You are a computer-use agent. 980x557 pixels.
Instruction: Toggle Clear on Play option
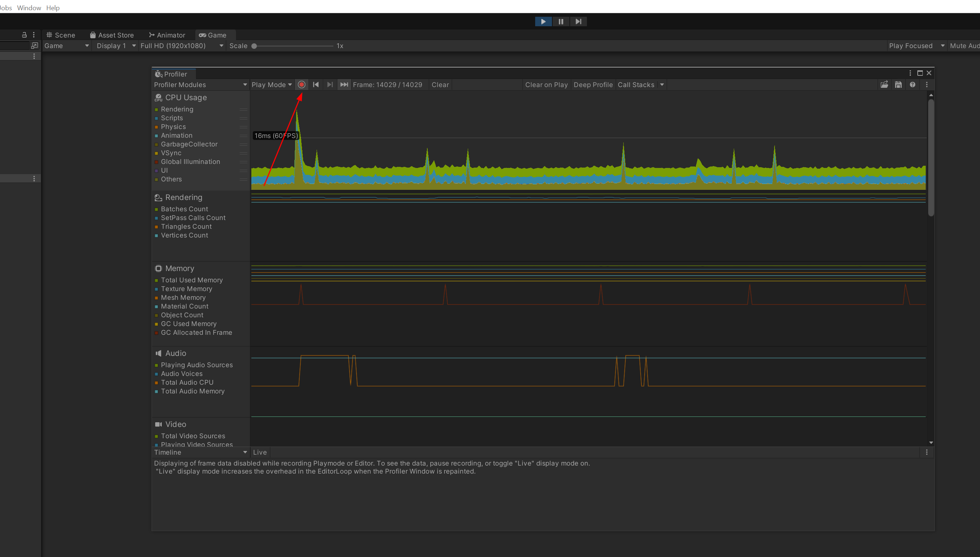point(546,85)
